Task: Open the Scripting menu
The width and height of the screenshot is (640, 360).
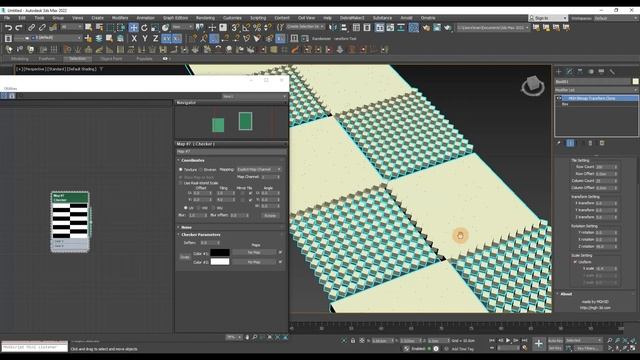Action: [258, 18]
